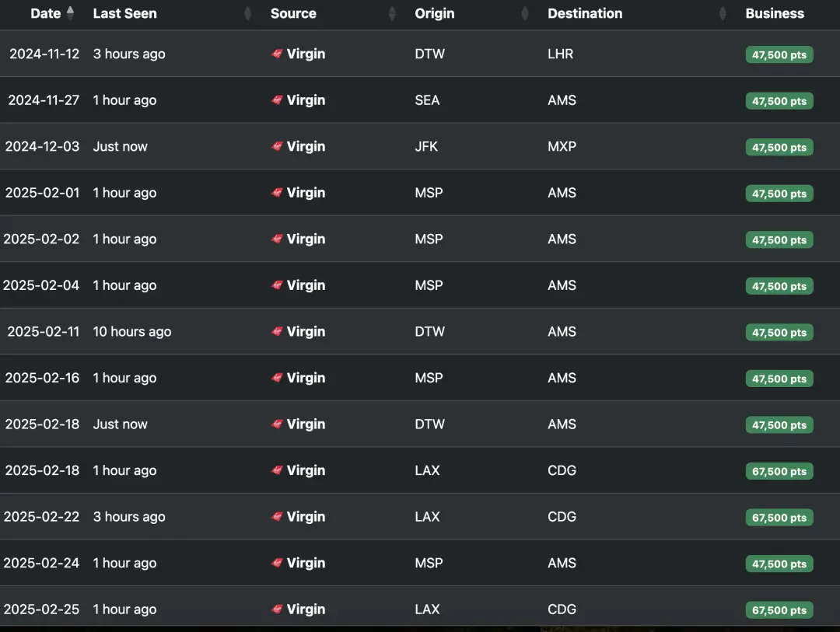This screenshot has height=632, width=840.
Task: Toggle the sort arrows for the Last Seen column
Action: [x=248, y=13]
